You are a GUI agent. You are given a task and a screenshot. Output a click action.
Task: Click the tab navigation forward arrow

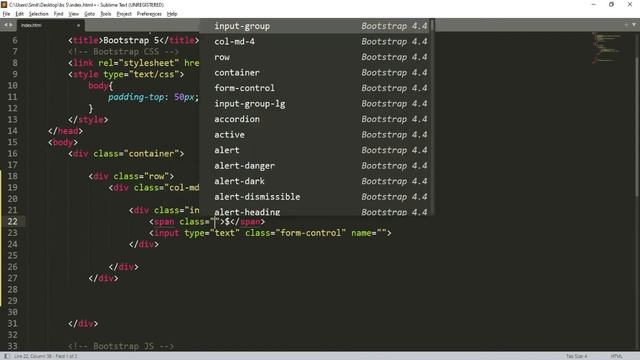(x=11, y=25)
